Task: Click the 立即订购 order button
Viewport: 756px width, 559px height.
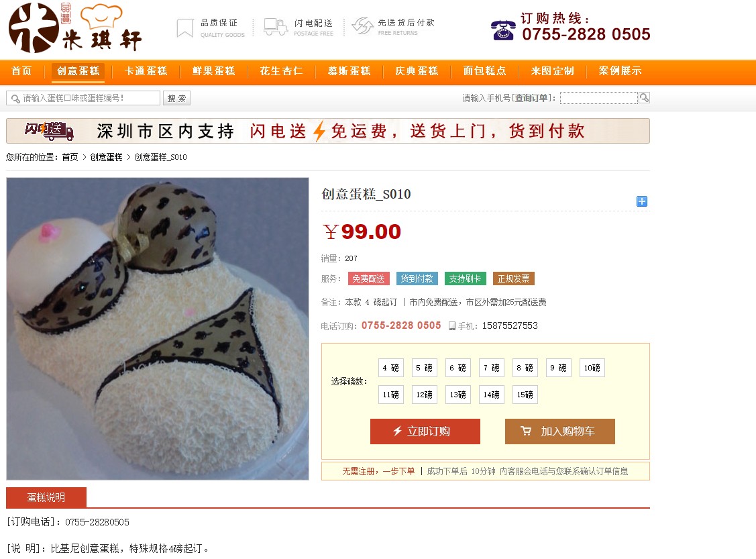Action: pyautogui.click(x=425, y=431)
